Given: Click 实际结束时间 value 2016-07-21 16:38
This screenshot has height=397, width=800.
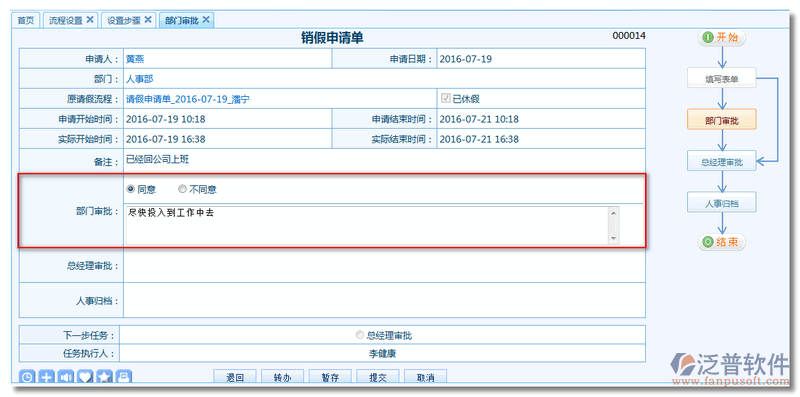Looking at the screenshot, I should pyautogui.click(x=479, y=139).
